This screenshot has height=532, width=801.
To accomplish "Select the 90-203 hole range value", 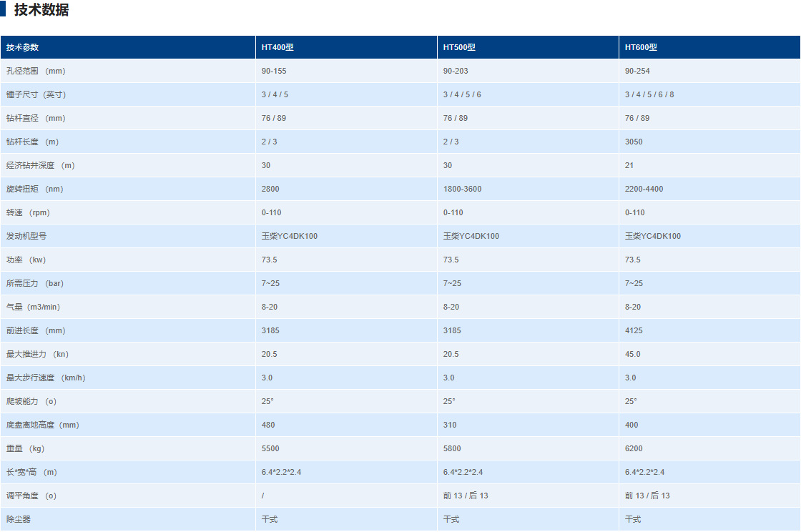I will (x=456, y=71).
